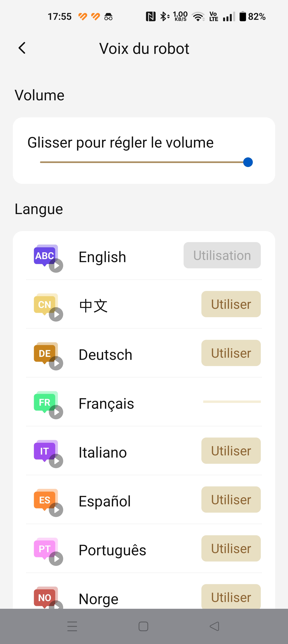Use the Italiano voice language
288x644 pixels.
(231, 451)
